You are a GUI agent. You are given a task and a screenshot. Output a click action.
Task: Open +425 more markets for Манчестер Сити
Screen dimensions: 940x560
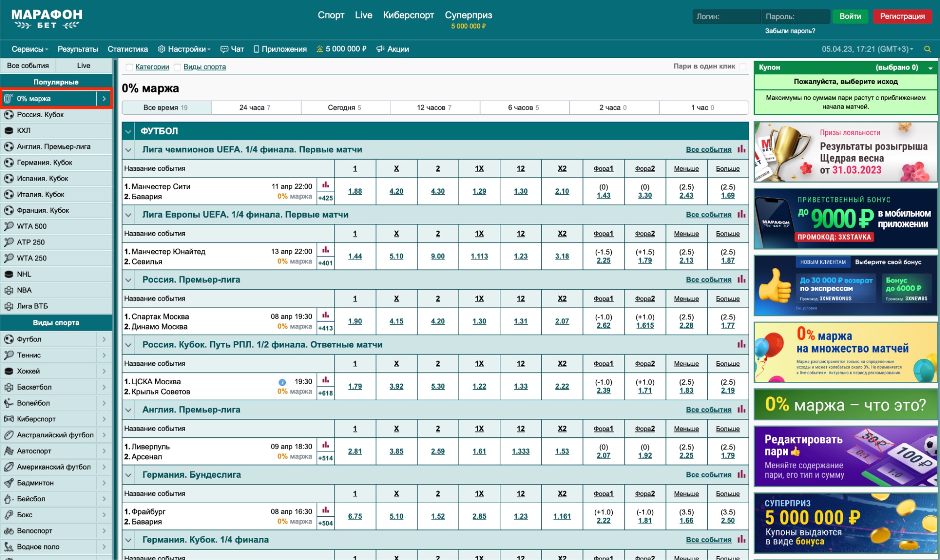(325, 198)
